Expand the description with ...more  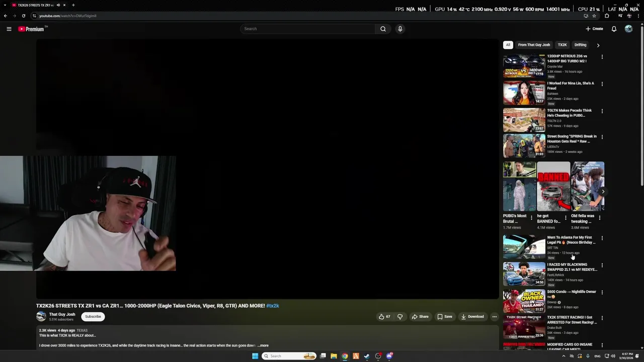[x=263, y=345]
